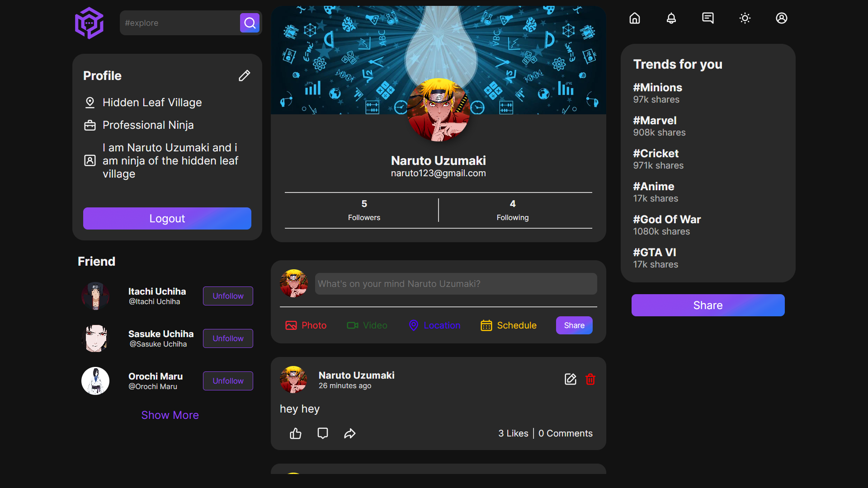Unfollow Itachi Uchiha
This screenshot has height=488, width=868.
pyautogui.click(x=228, y=296)
